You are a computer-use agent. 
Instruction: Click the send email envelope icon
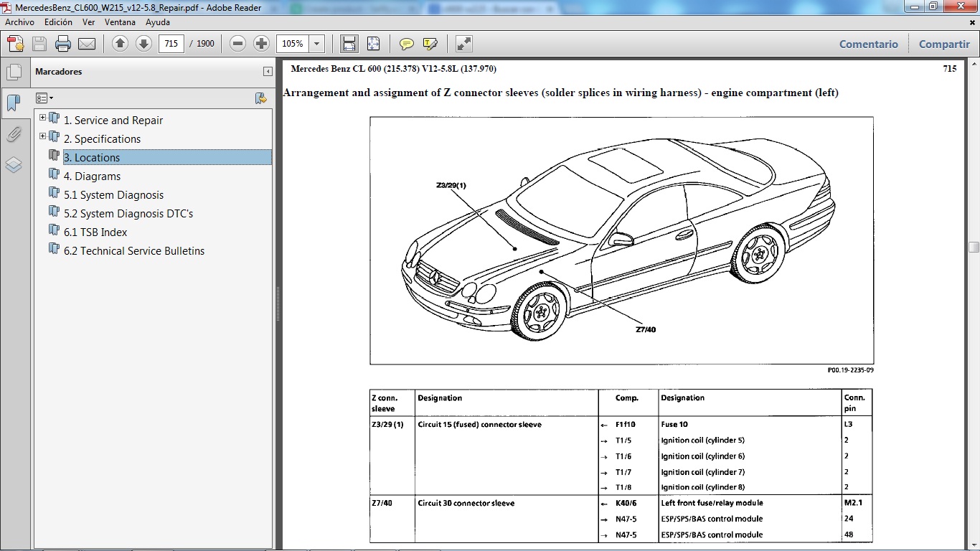[x=87, y=44]
